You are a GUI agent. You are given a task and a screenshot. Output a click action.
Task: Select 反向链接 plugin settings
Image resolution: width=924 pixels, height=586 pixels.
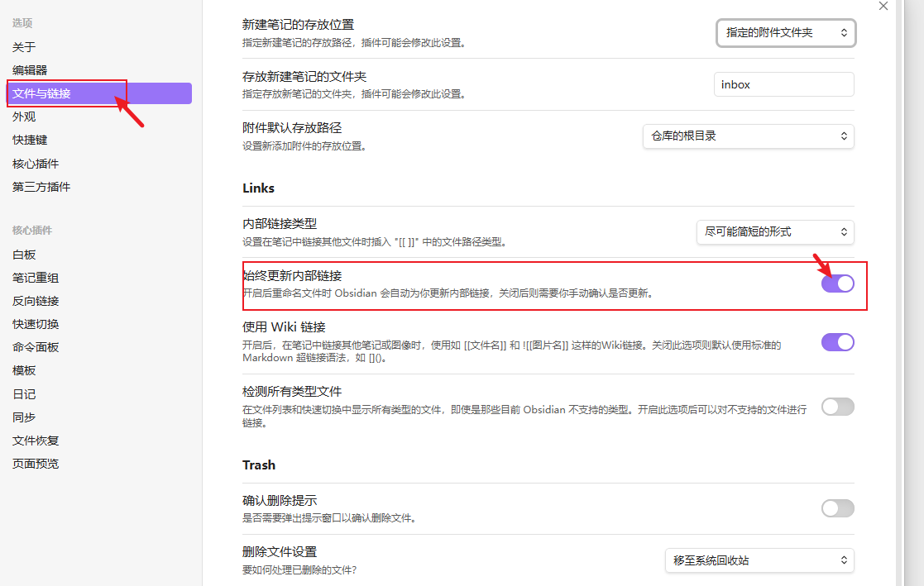pos(36,301)
